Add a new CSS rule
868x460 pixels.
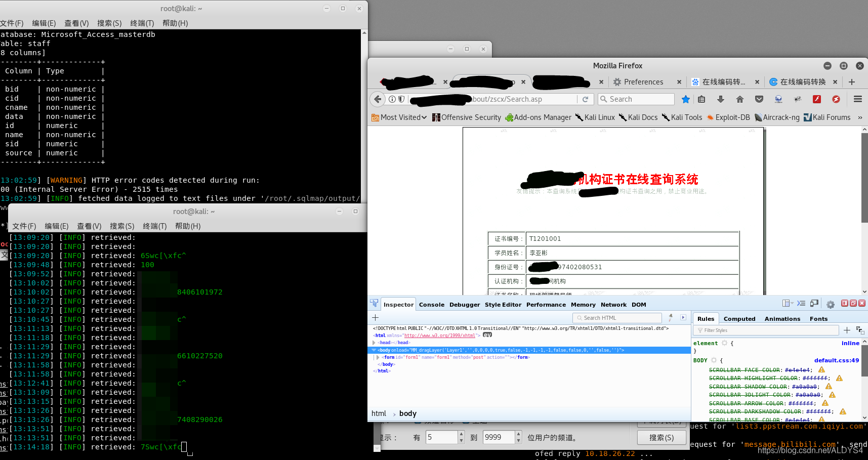click(x=847, y=330)
